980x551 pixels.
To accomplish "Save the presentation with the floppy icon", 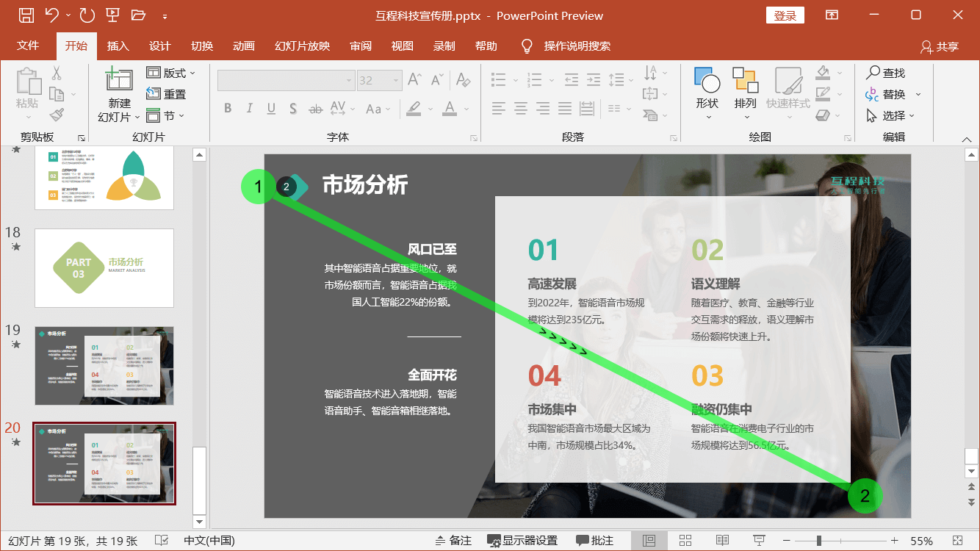I will pos(26,15).
